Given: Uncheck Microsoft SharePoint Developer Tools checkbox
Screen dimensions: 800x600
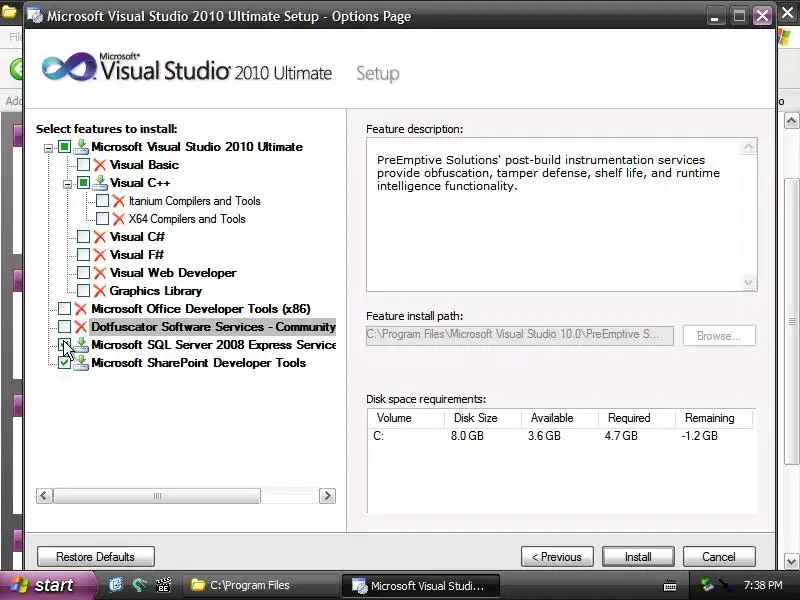Looking at the screenshot, I should click(64, 363).
